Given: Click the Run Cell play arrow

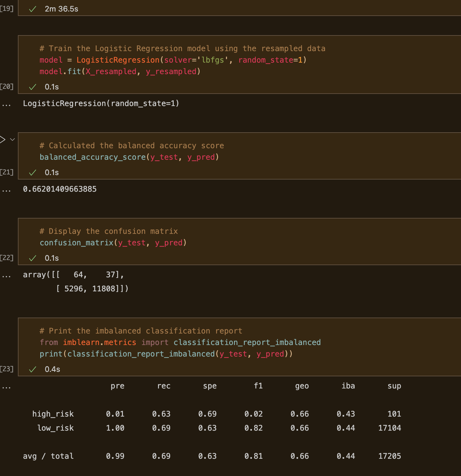Looking at the screenshot, I should tap(3, 139).
